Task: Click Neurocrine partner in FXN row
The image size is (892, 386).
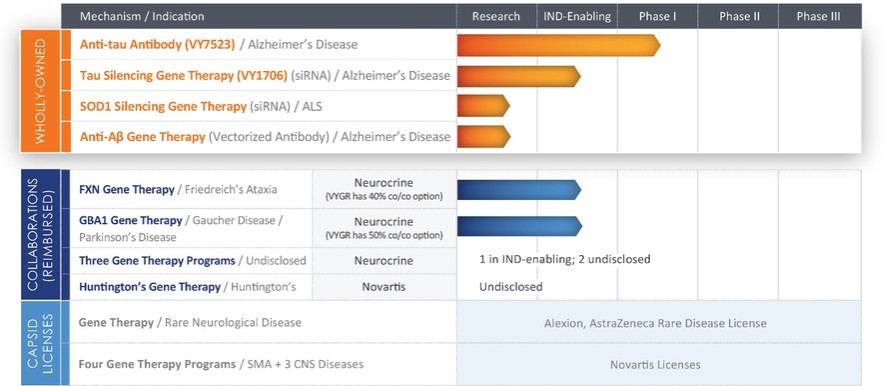Action: point(384,183)
